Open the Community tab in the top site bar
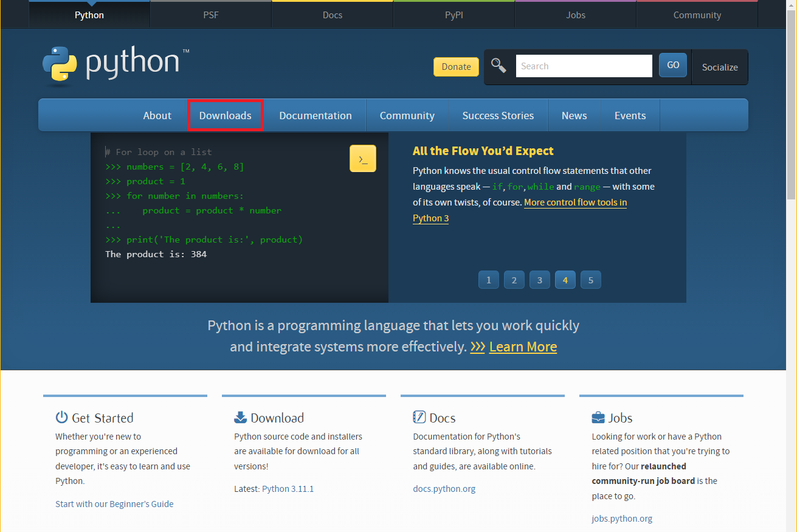The height and width of the screenshot is (532, 797). click(x=697, y=15)
